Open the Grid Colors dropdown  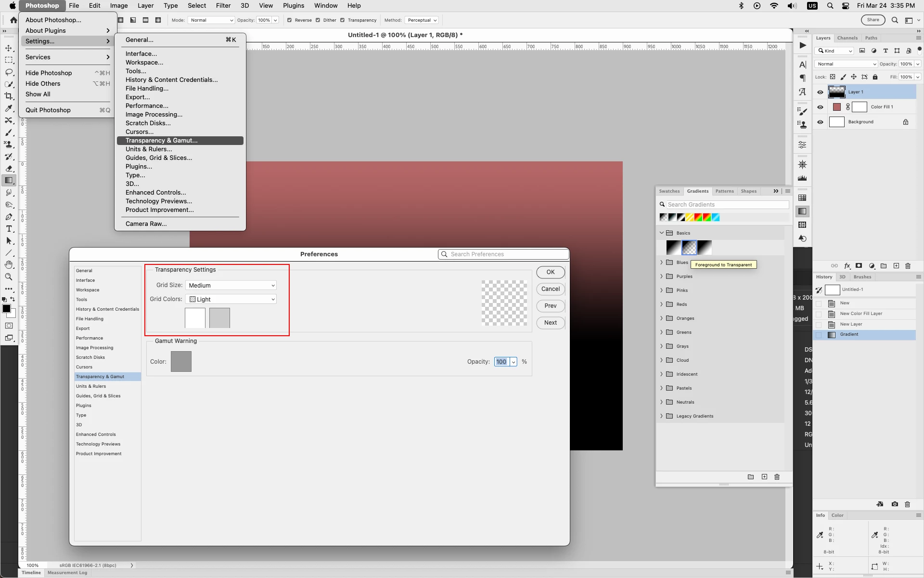(x=231, y=300)
